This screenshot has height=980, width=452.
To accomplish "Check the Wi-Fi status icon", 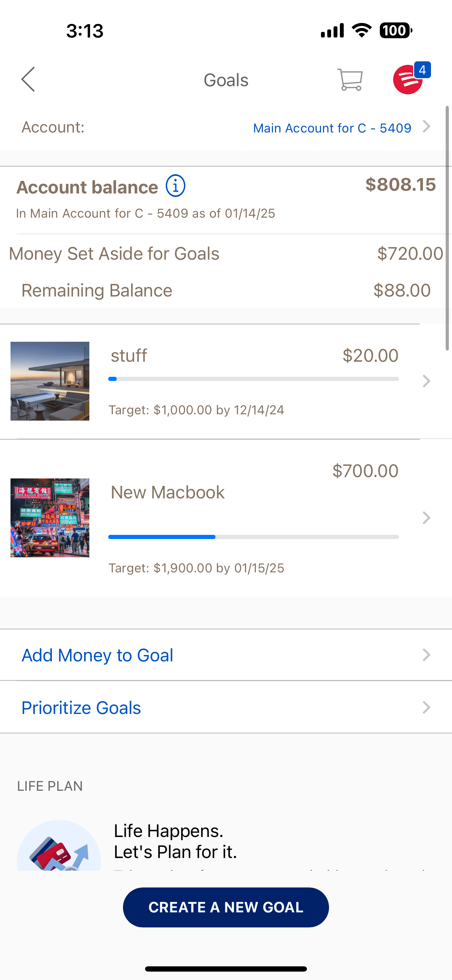I will click(362, 30).
